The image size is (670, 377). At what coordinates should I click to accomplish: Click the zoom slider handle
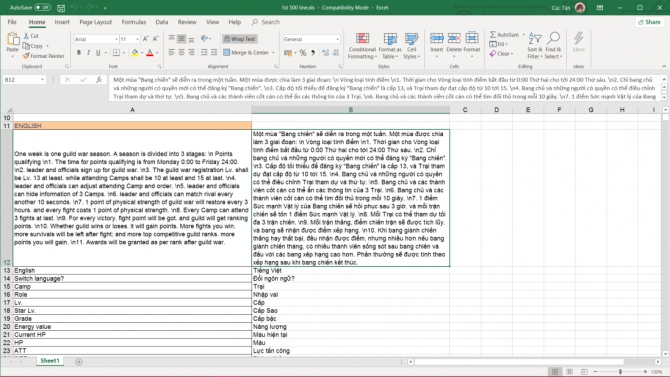pyautogui.click(x=620, y=372)
